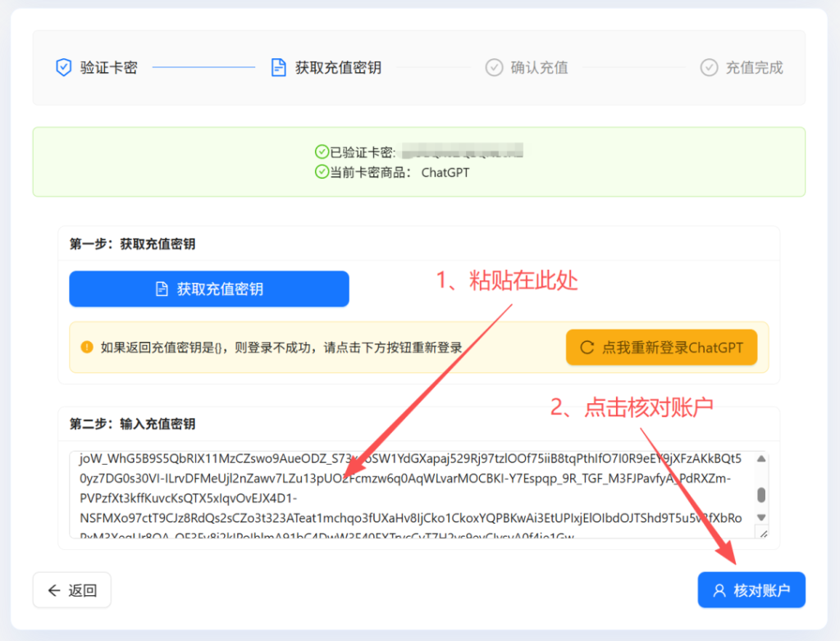Click the blue shield checkmark icon beside 验证卡密

pyautogui.click(x=64, y=67)
